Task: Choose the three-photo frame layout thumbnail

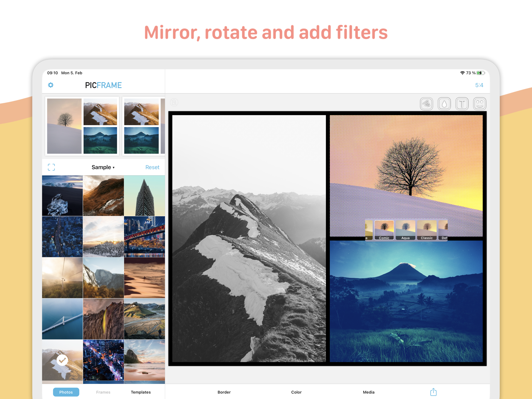Action: click(82, 126)
